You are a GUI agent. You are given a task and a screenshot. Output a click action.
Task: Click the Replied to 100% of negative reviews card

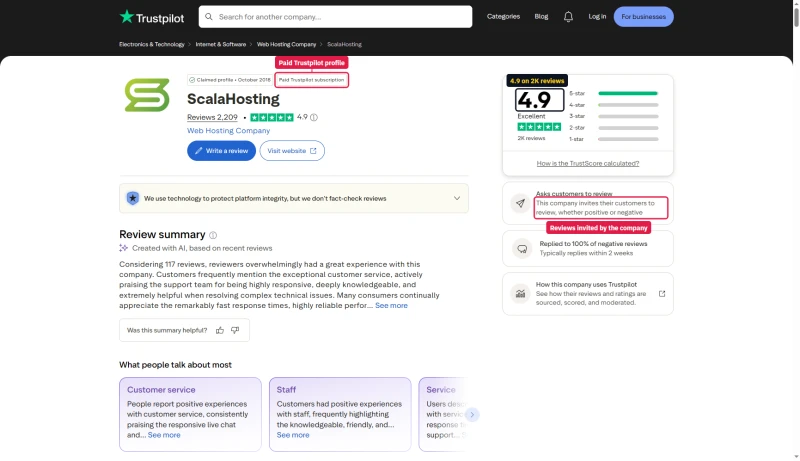[x=588, y=249]
